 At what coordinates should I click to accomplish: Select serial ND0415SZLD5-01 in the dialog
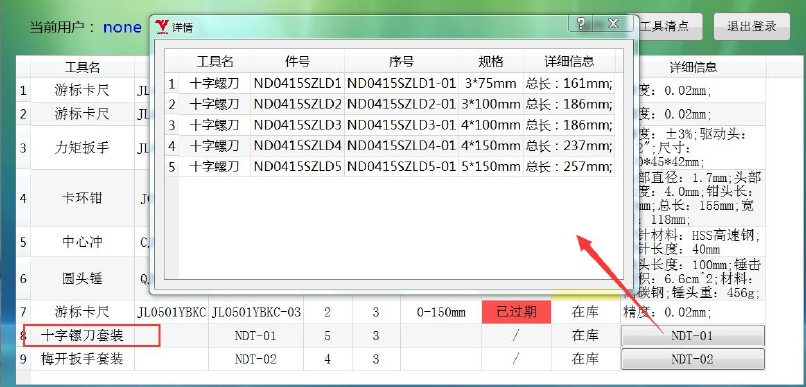[401, 167]
